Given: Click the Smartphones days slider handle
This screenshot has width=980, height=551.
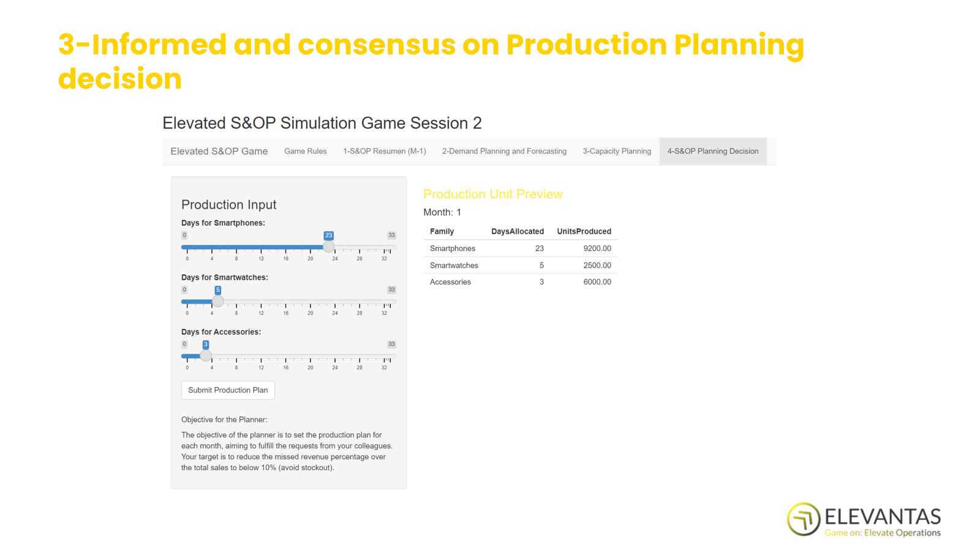Looking at the screenshot, I should pyautogui.click(x=329, y=247).
